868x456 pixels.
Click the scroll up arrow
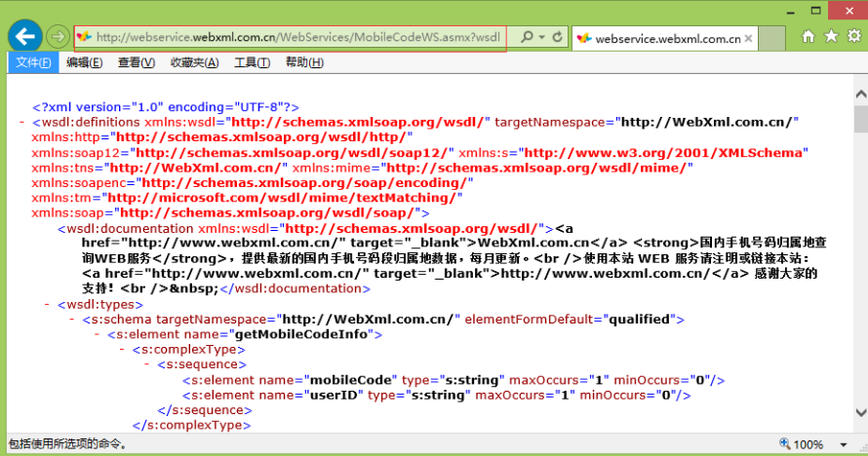(x=861, y=95)
